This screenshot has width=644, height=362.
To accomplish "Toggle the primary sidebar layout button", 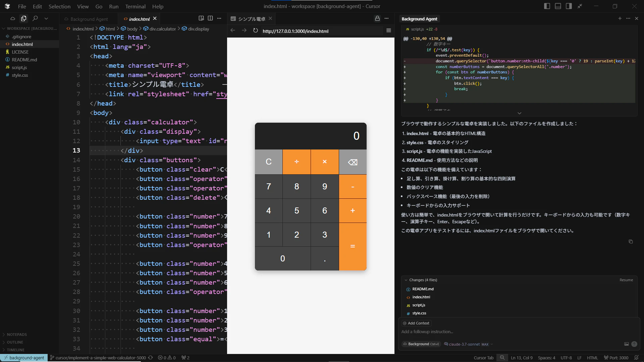I will (547, 6).
